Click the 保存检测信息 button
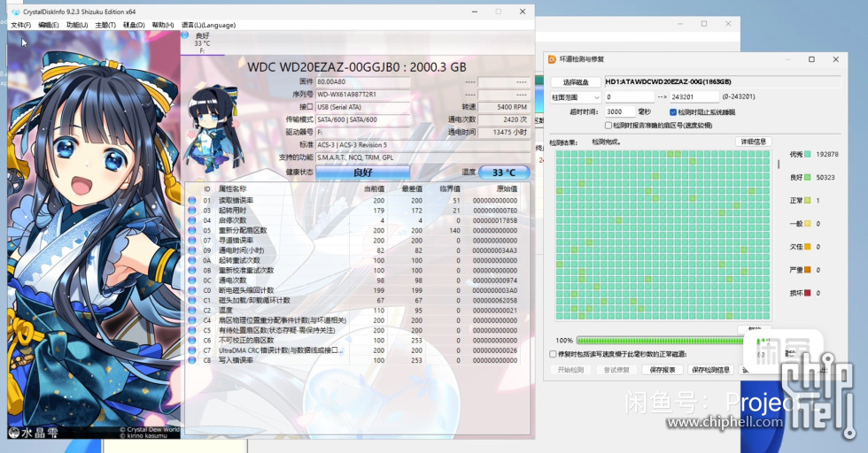The width and height of the screenshot is (868, 453). click(x=711, y=370)
